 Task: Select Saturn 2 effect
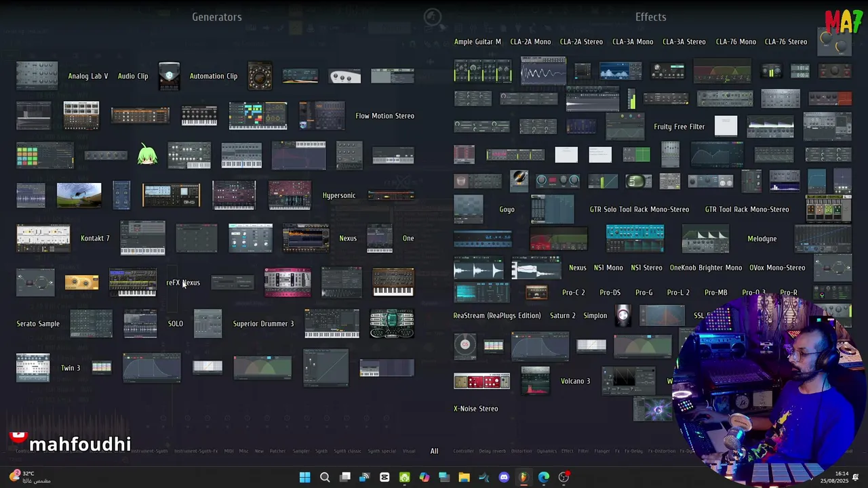click(563, 315)
